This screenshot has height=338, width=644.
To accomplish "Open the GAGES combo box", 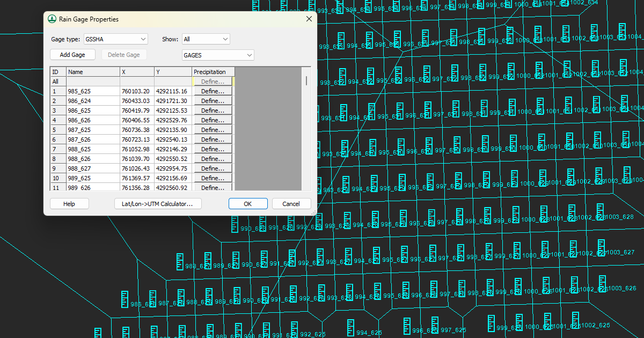I will click(x=218, y=55).
